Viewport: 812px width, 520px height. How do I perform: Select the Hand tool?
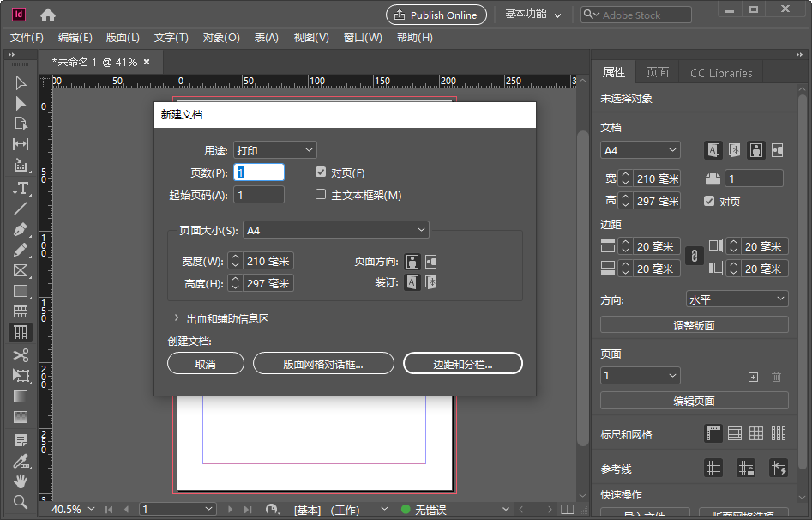click(x=21, y=481)
